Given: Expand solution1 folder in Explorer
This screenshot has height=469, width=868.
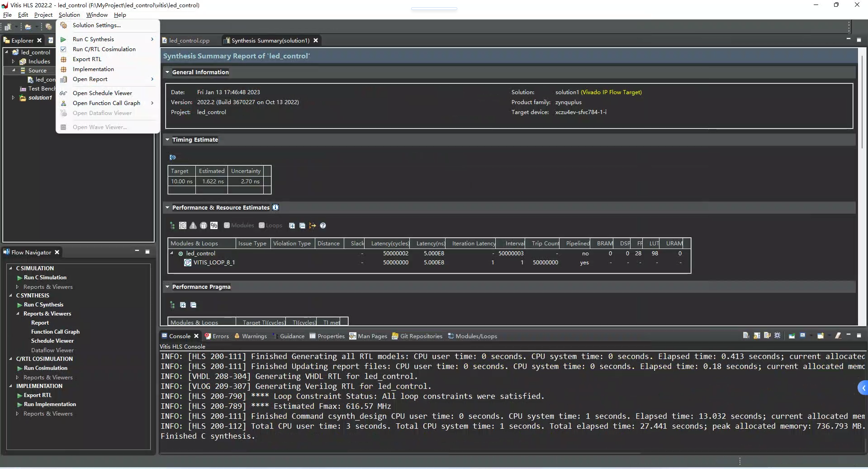Looking at the screenshot, I should pyautogui.click(x=13, y=98).
